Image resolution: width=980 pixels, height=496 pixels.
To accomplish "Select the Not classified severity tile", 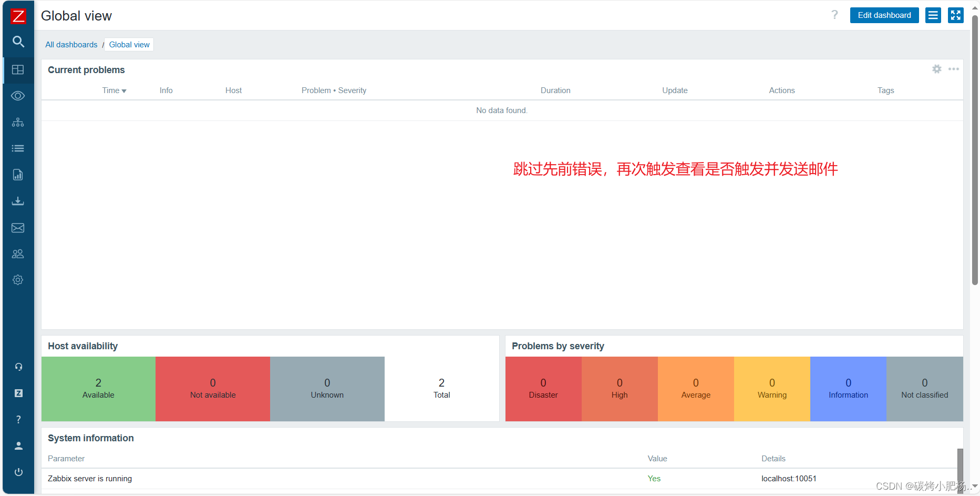I will pyautogui.click(x=925, y=389).
